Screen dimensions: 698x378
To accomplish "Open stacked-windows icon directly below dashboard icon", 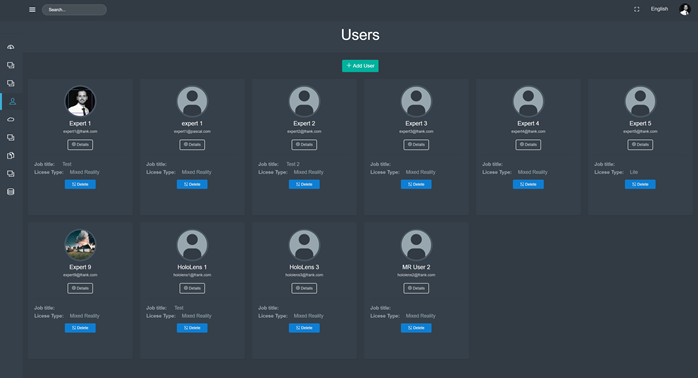I will [11, 65].
